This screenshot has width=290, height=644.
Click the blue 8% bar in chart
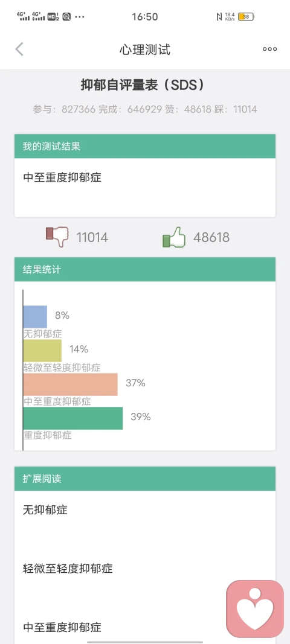pyautogui.click(x=36, y=317)
